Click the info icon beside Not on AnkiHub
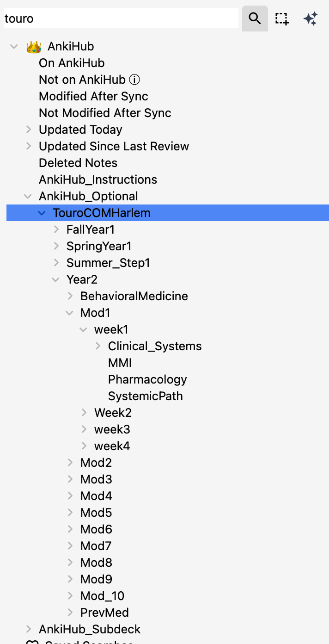329x644 pixels. coord(134,80)
